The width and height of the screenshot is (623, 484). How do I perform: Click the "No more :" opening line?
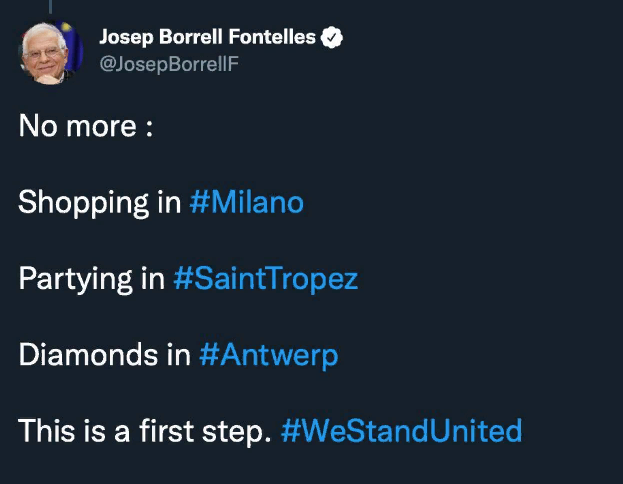point(85,127)
